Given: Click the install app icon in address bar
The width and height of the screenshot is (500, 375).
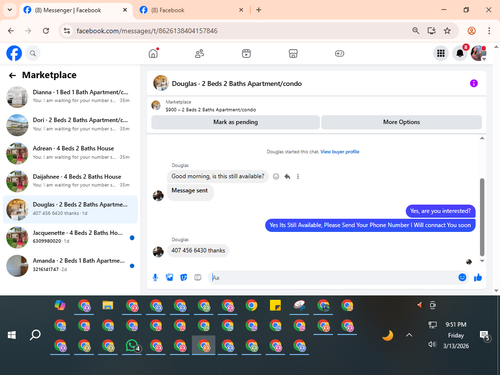Looking at the screenshot, I should tap(432, 31).
